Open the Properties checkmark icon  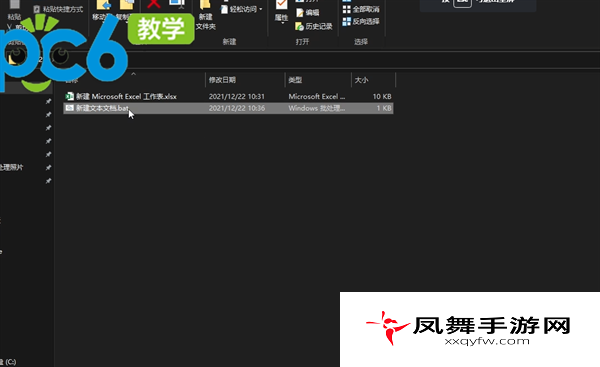(281, 5)
